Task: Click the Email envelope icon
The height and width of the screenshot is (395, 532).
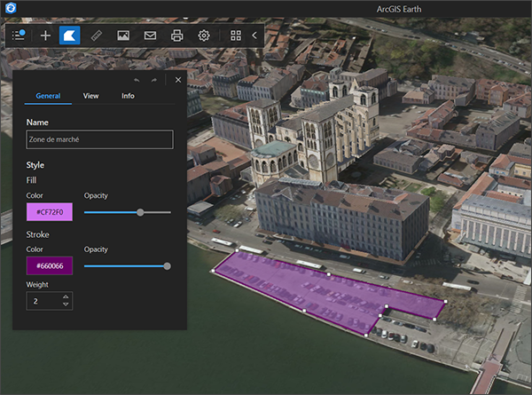Action: [x=150, y=36]
